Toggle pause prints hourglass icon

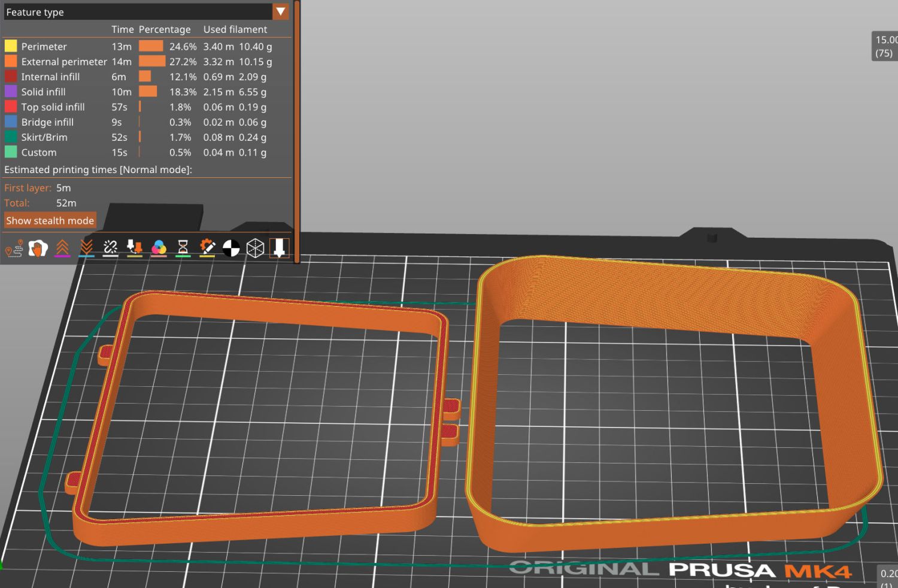tap(183, 248)
